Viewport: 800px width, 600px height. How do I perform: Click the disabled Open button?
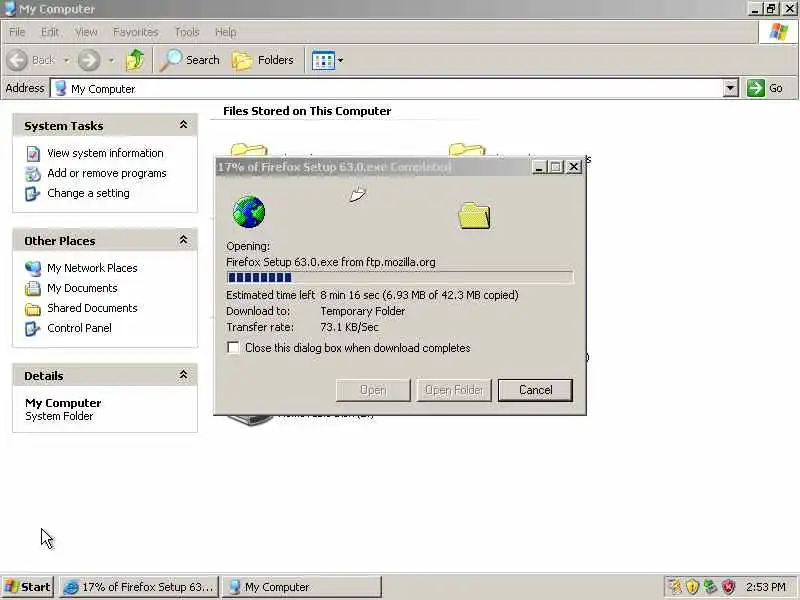(x=373, y=390)
